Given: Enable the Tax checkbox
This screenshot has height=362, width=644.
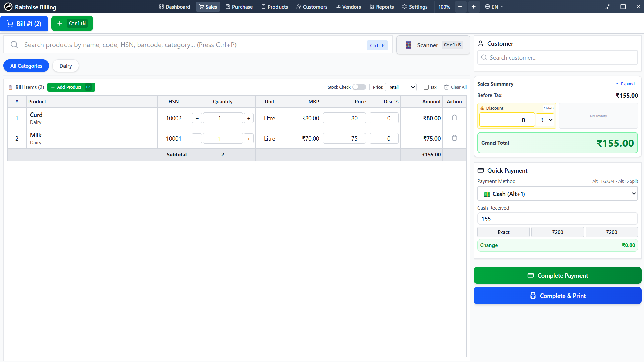Looking at the screenshot, I should (426, 87).
